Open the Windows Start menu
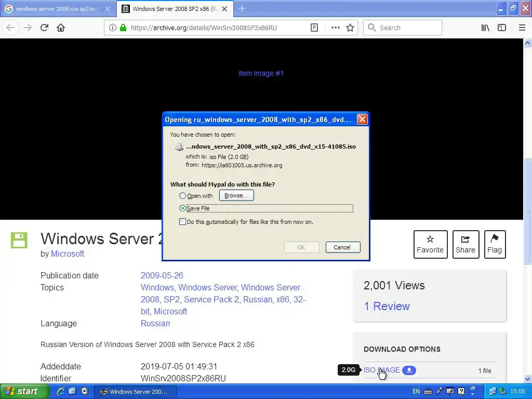532x399 pixels. (24, 392)
